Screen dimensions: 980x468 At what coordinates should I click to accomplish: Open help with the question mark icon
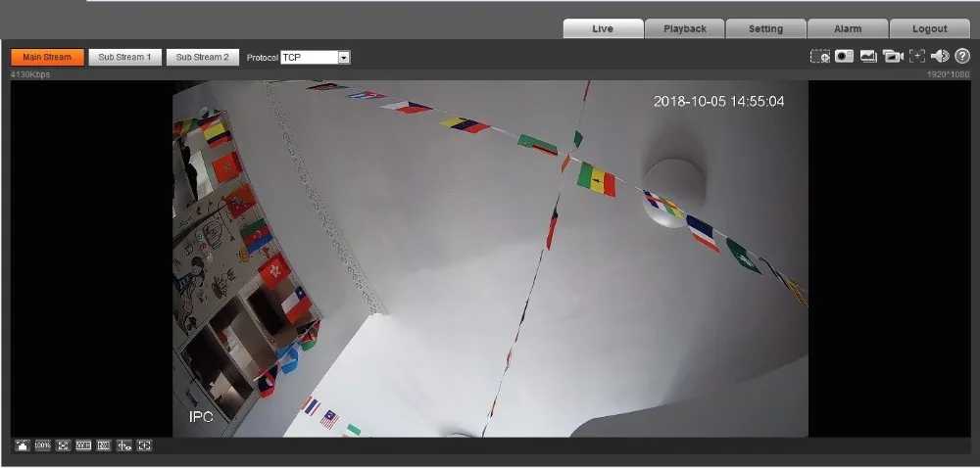962,56
